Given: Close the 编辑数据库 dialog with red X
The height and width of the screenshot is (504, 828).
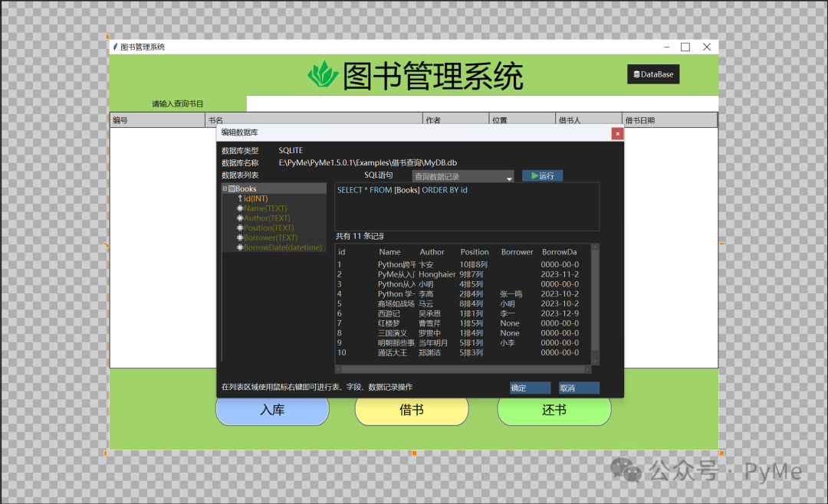Looking at the screenshot, I should tap(617, 133).
